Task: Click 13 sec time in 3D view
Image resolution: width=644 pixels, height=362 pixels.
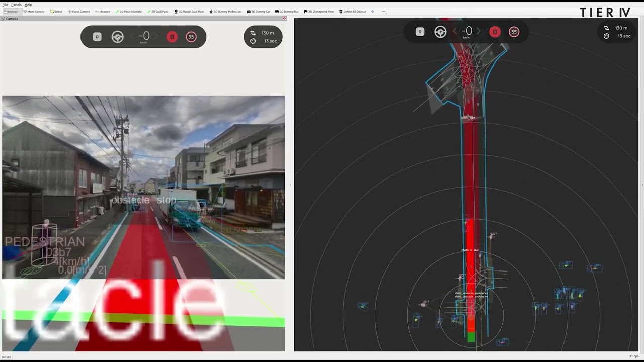Action: click(624, 36)
